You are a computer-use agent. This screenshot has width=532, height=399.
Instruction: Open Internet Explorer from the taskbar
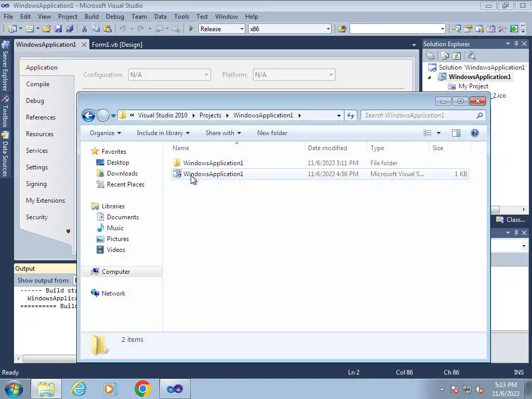pos(79,389)
